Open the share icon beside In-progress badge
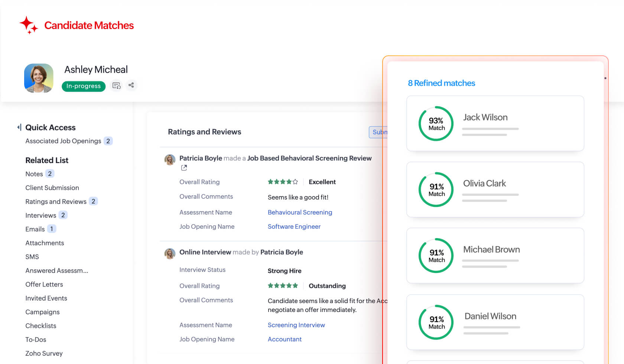 pos(131,85)
